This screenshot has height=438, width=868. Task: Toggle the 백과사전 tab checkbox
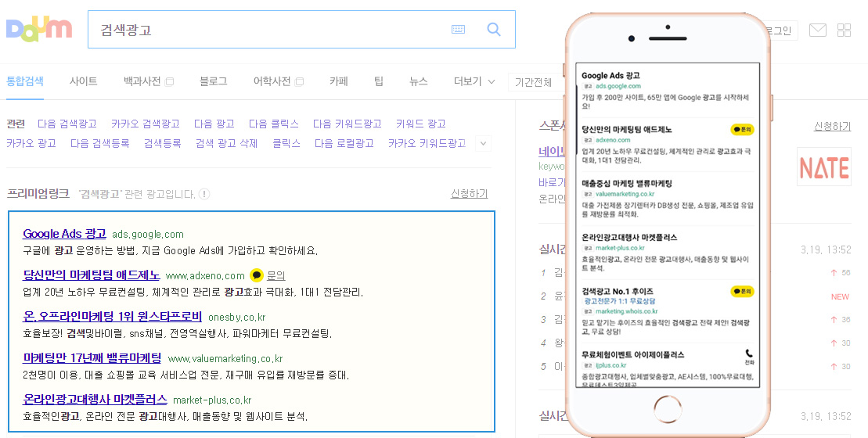click(169, 82)
